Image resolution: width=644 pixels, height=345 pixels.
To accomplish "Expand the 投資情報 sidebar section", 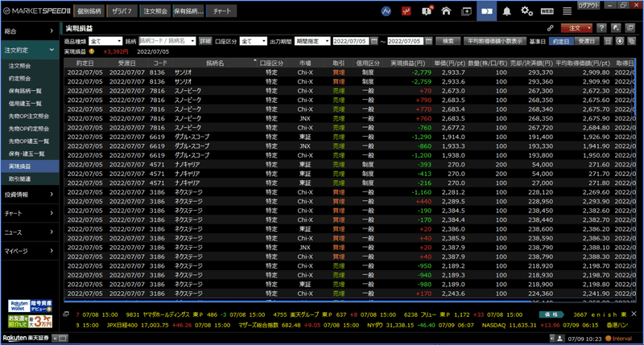I will tap(29, 195).
